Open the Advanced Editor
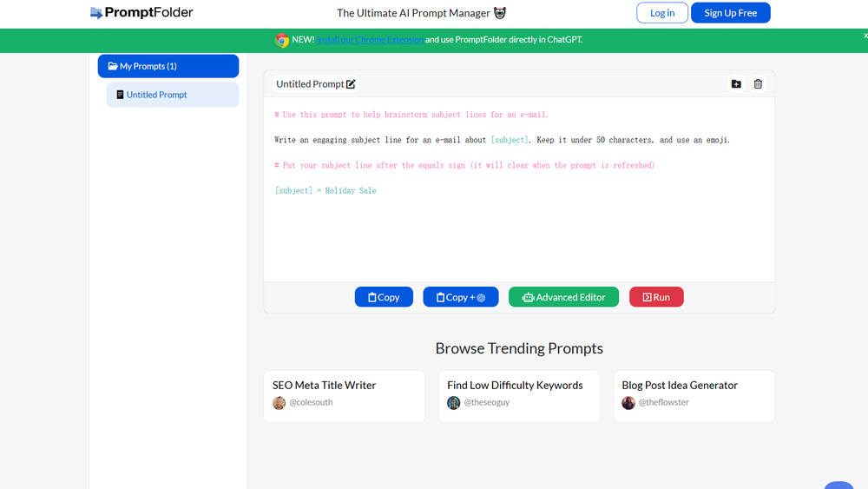 (x=563, y=297)
